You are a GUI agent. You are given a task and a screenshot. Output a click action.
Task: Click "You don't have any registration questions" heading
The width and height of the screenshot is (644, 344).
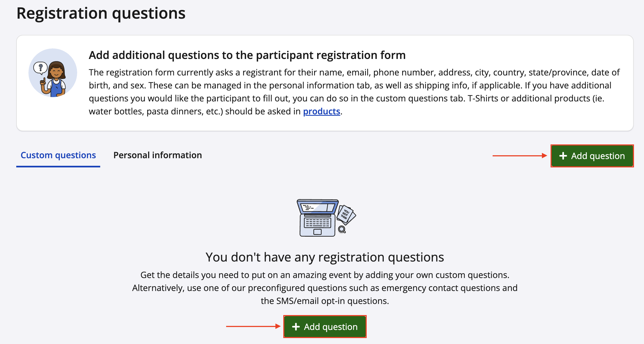coord(325,257)
